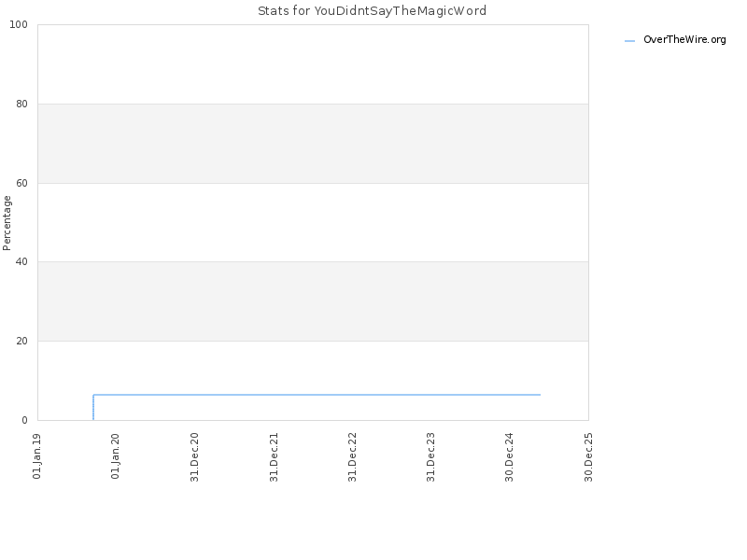Click the 30.Dec.24 x-axis date label

point(509,457)
